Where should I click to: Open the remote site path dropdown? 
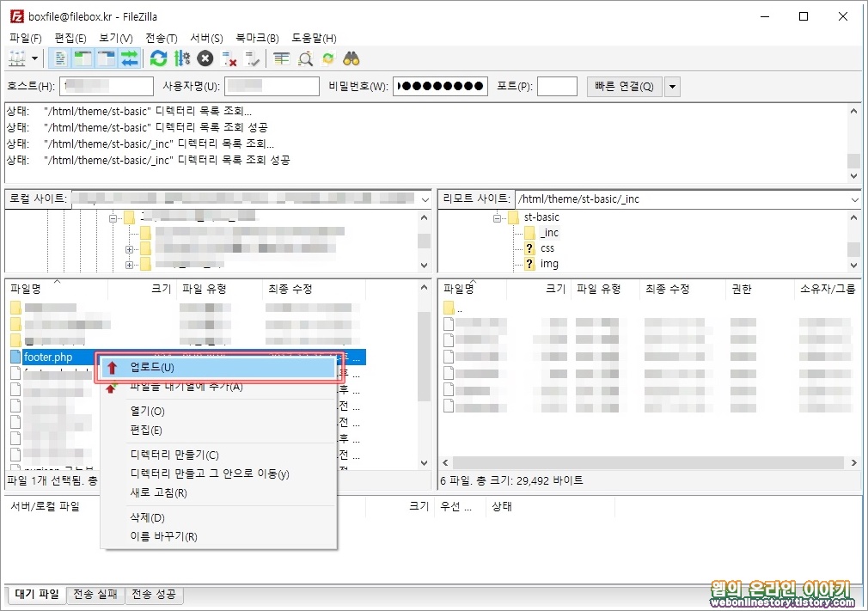(x=853, y=199)
